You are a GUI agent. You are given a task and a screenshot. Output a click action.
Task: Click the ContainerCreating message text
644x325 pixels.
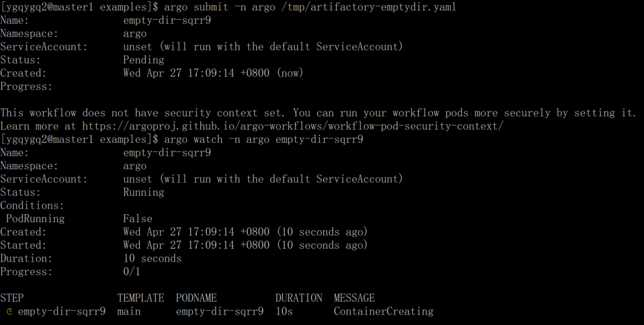point(383,311)
